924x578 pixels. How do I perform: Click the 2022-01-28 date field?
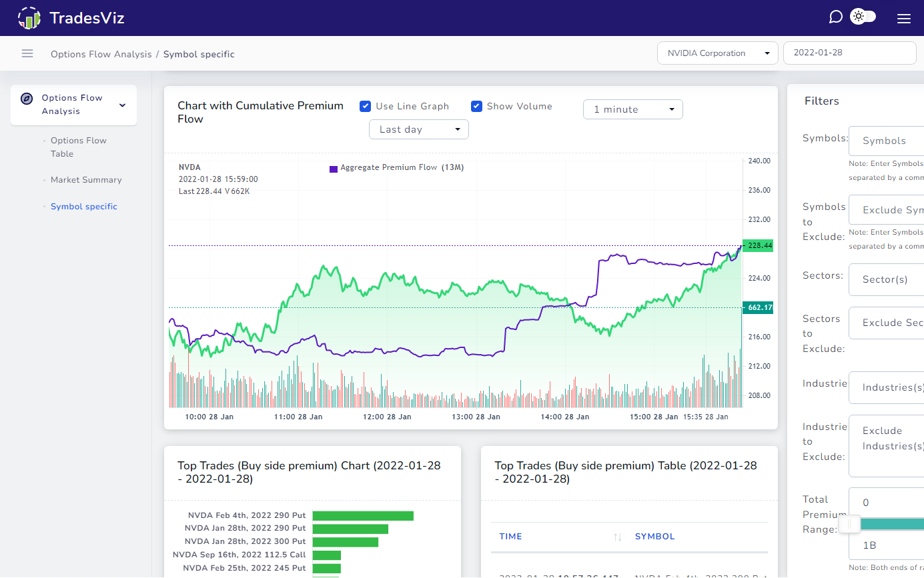(x=849, y=52)
